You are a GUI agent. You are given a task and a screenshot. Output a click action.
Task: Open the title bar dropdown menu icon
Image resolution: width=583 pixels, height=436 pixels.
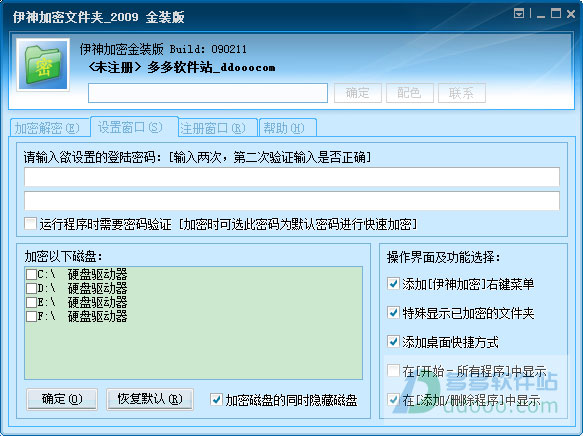519,14
